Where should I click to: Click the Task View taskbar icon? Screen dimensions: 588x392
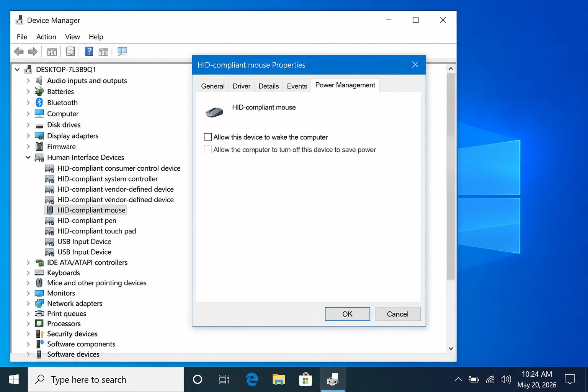click(224, 379)
